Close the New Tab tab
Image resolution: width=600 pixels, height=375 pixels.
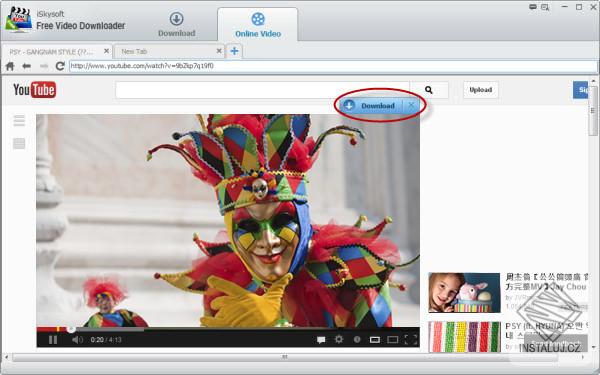click(219, 51)
